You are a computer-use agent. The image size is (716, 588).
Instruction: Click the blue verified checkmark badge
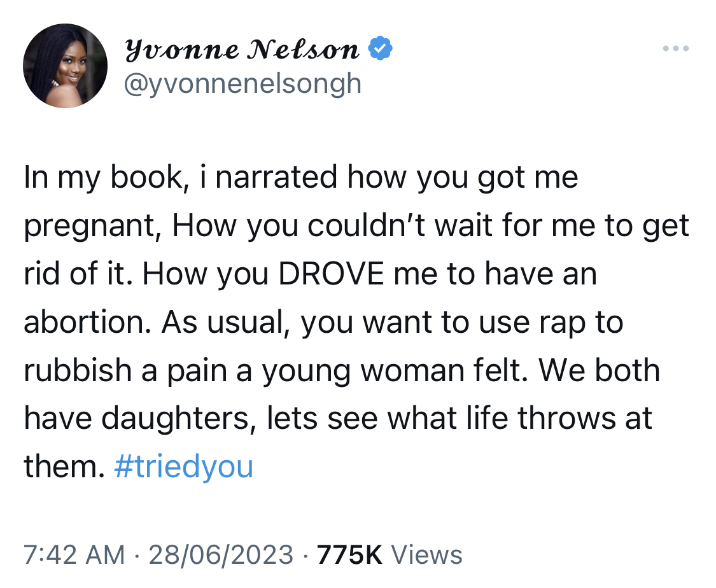[380, 48]
